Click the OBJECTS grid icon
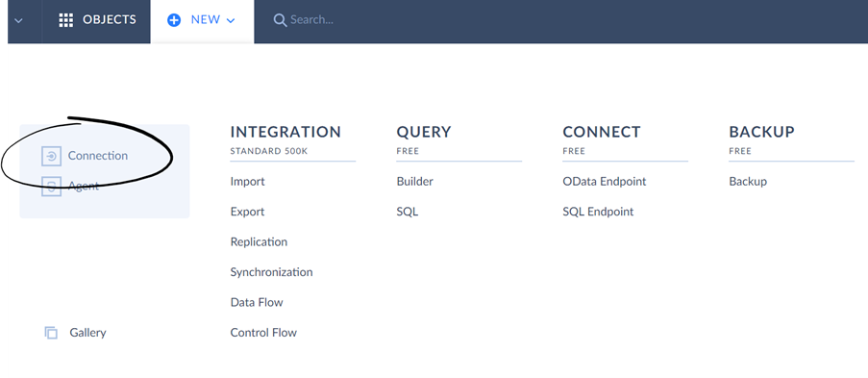 66,20
